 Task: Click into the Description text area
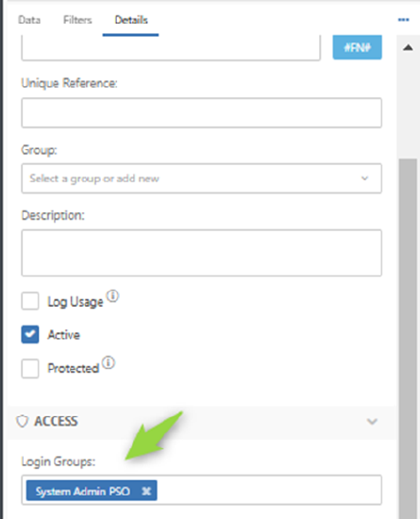point(202,253)
